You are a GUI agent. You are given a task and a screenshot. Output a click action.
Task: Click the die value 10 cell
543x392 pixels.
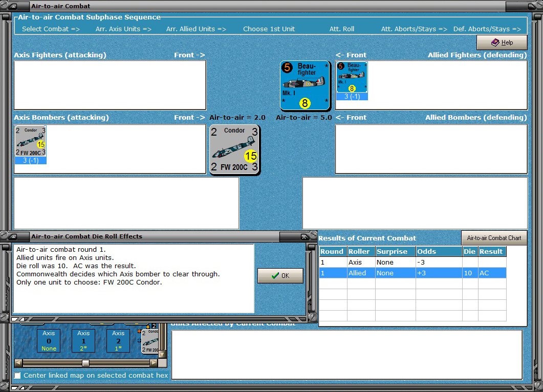tap(470, 273)
